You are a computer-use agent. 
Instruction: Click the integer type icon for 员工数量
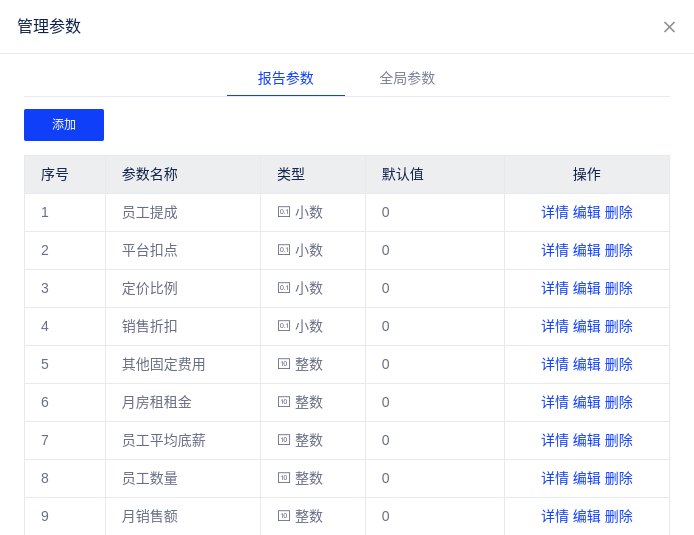coord(283,478)
